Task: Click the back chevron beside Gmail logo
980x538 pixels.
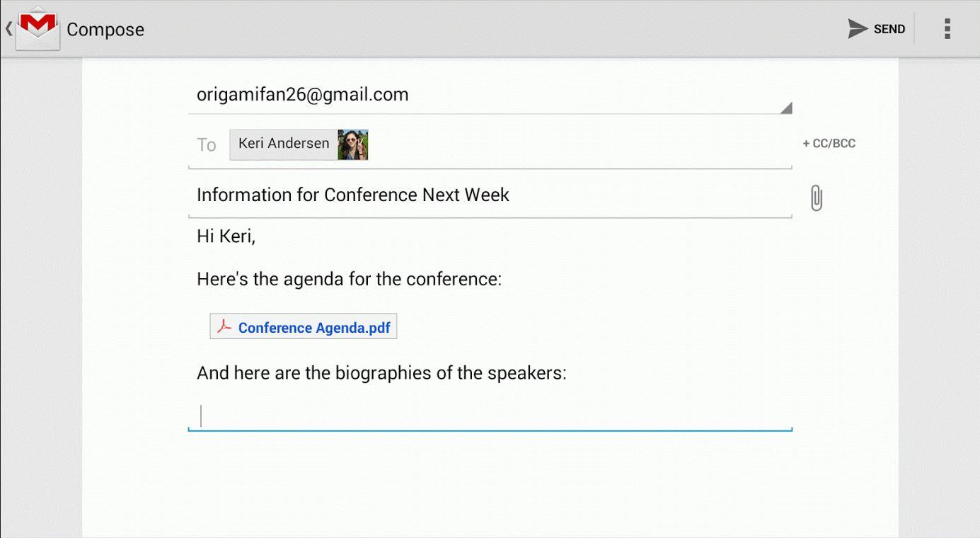Action: (8, 28)
